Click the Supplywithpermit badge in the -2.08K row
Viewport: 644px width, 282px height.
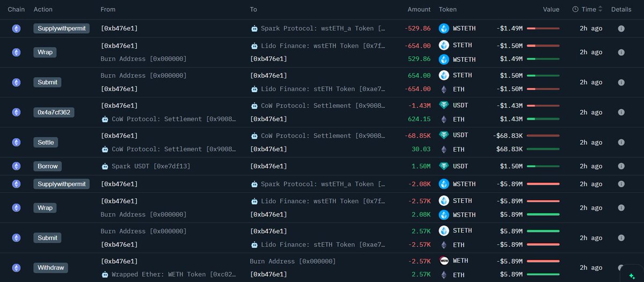pos(61,184)
